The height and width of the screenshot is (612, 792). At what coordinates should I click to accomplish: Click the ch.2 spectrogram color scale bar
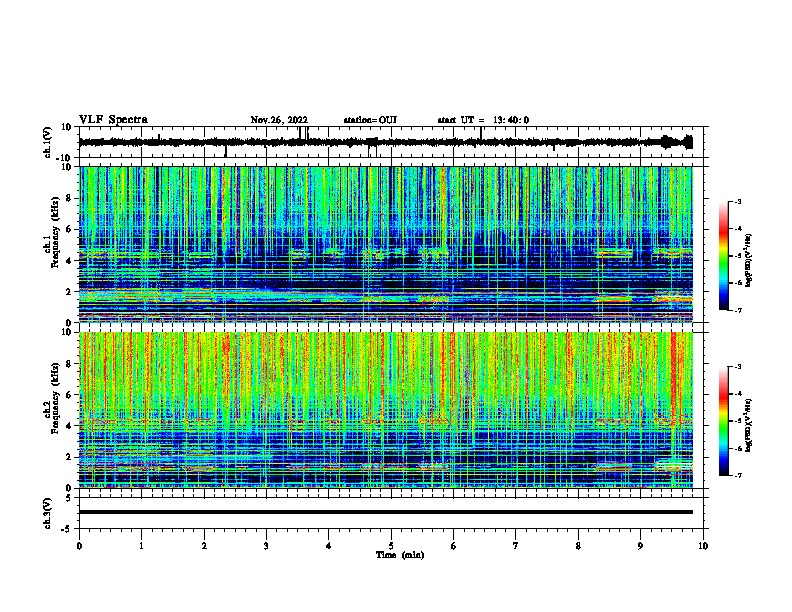tap(724, 421)
